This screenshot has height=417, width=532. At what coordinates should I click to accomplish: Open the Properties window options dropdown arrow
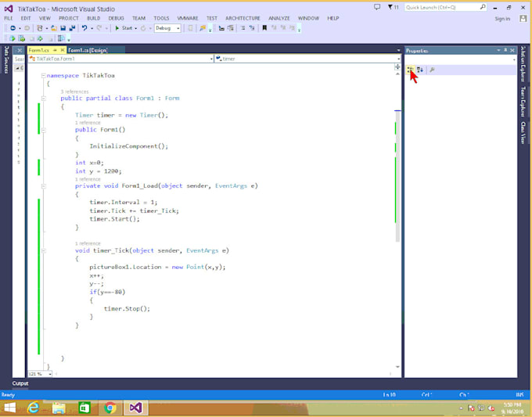tap(498, 51)
